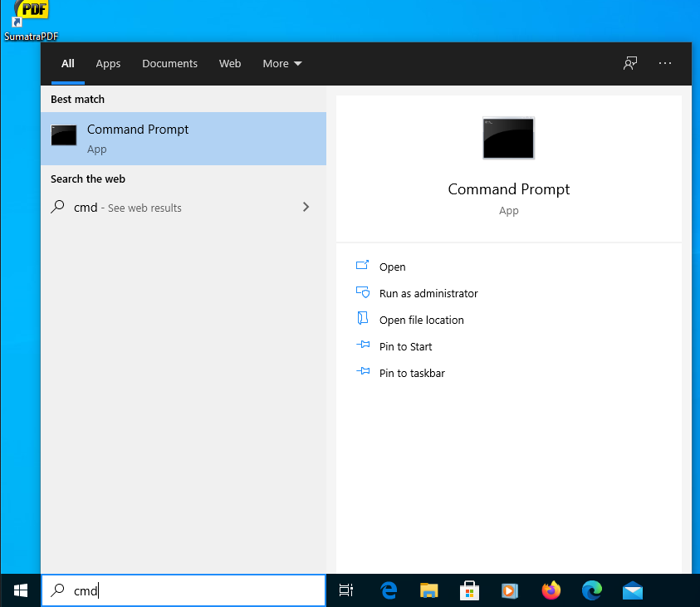700x607 pixels.
Task: Click the web search magnifier icon
Action: coord(57,207)
